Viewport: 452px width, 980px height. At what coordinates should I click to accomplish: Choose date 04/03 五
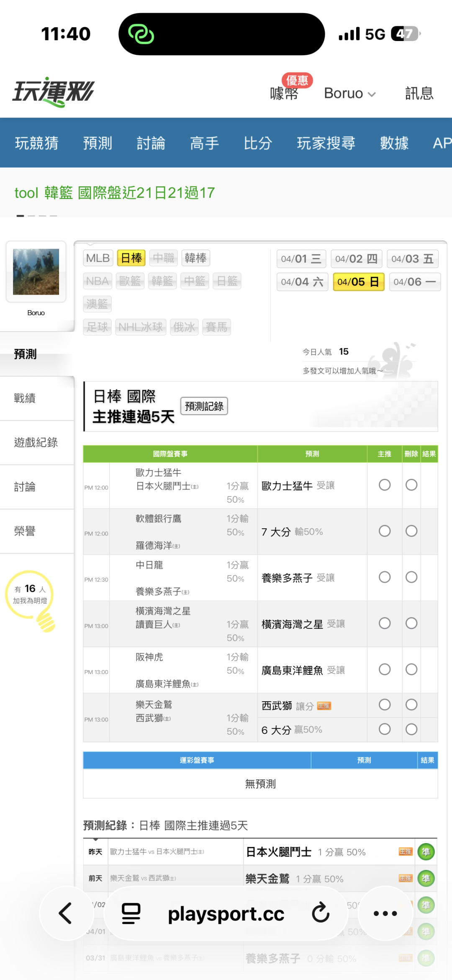[x=412, y=259]
